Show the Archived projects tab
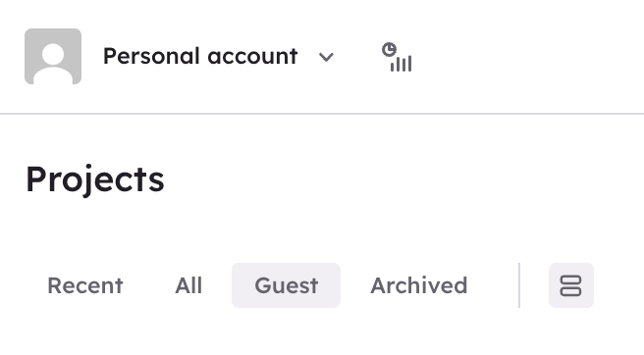Viewport: 644px width, 355px height. tap(419, 285)
